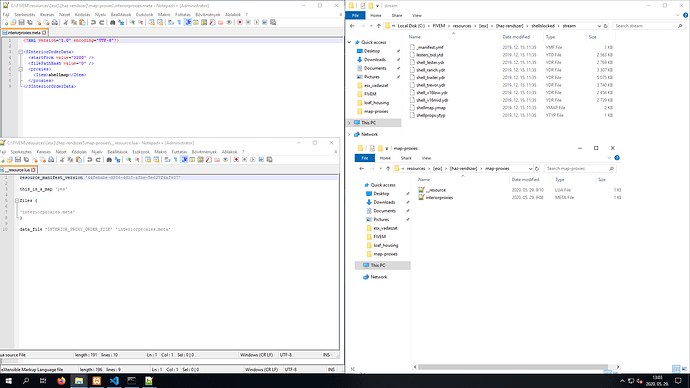This screenshot has width=690, height=388.
Task: Toggle INS mode in __resource.lua status bar
Action: click(326, 355)
